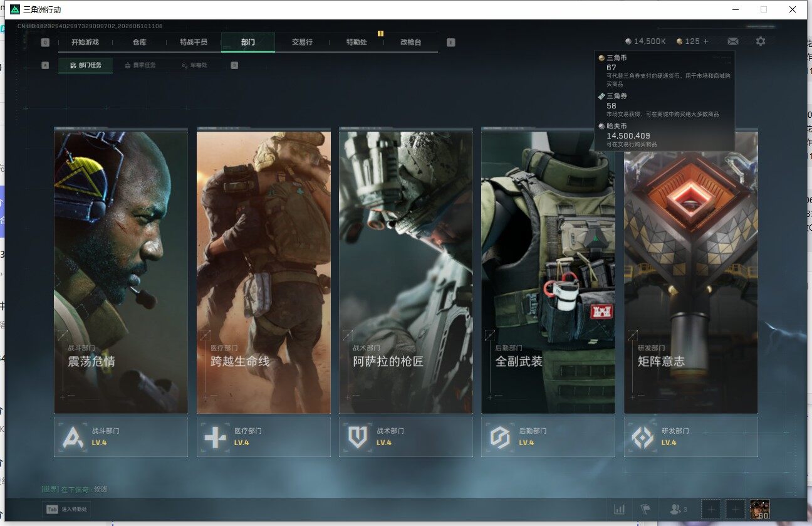Click the 医疗部门 cross emblem icon
The image size is (812, 526).
215,437
